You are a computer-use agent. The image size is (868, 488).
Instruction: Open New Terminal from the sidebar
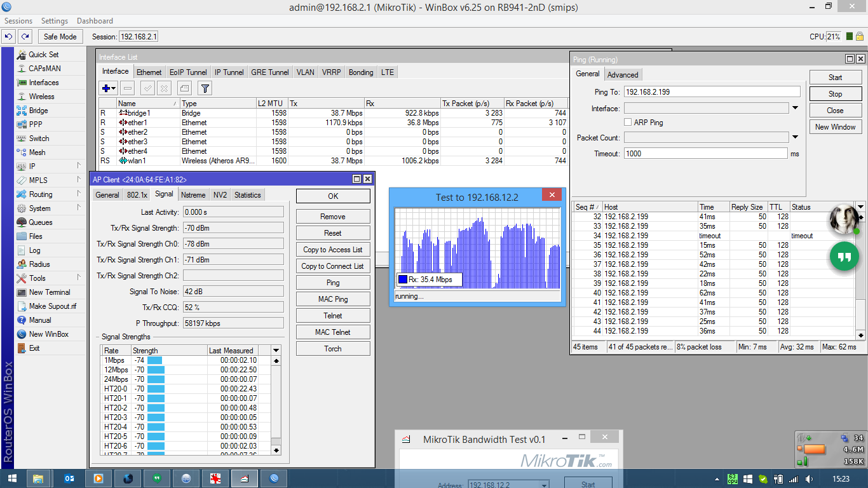click(50, 292)
